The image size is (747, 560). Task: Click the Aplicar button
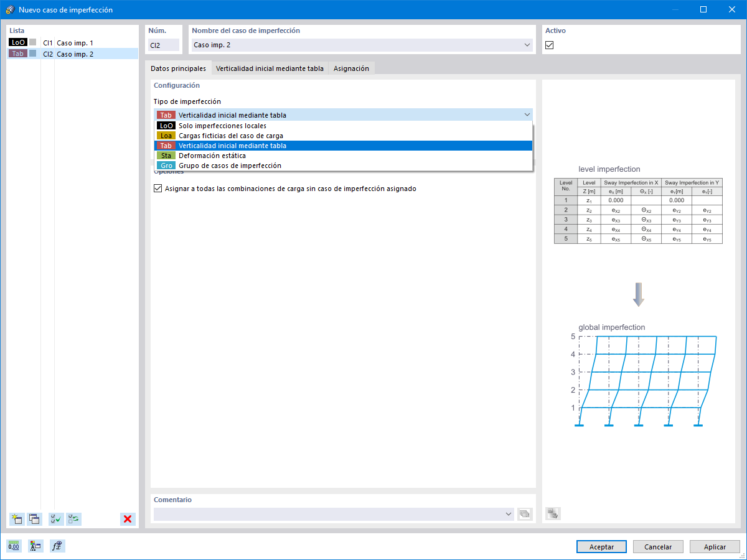tap(715, 547)
